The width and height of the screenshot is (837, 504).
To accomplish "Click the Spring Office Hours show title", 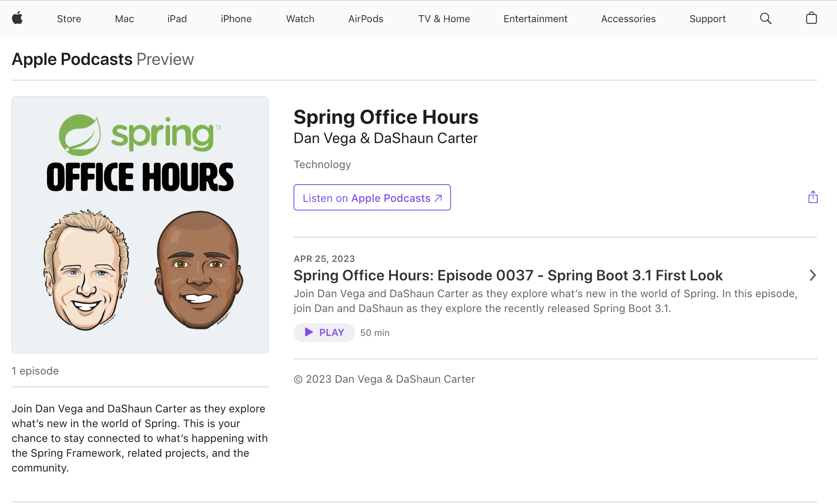I will click(x=386, y=117).
